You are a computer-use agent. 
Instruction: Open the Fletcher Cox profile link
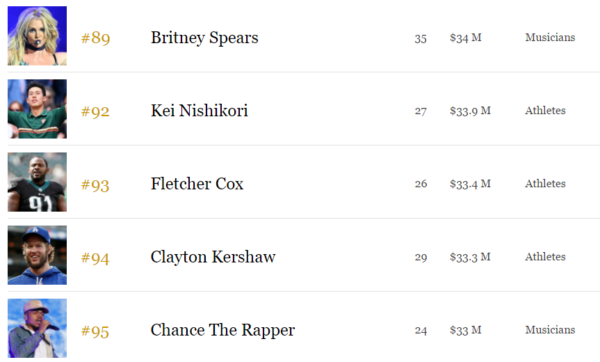(197, 184)
